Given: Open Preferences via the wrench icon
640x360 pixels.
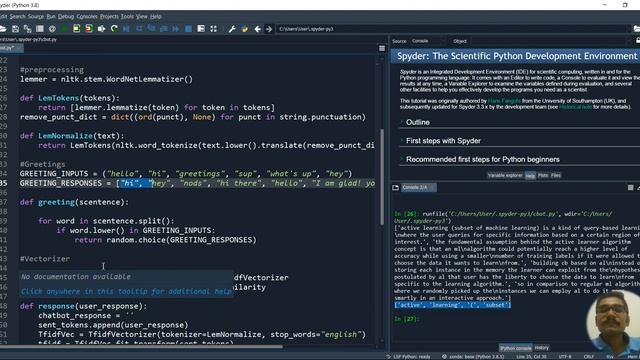Looking at the screenshot, I should pyautogui.click(x=232, y=29).
